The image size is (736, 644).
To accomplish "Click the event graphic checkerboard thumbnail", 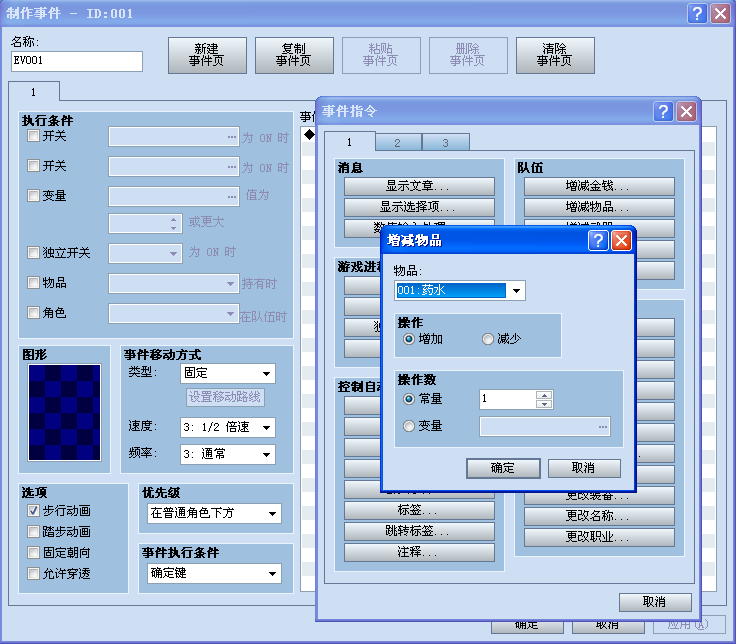I will point(64,413).
